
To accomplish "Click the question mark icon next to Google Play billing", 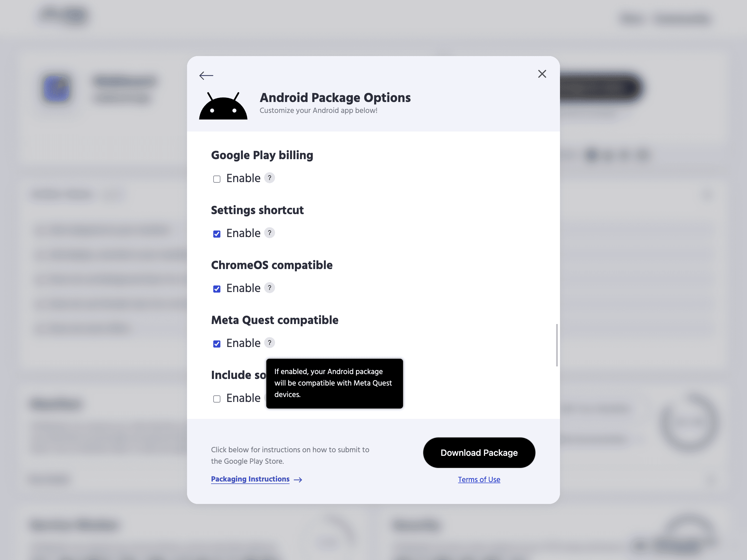I will (269, 178).
